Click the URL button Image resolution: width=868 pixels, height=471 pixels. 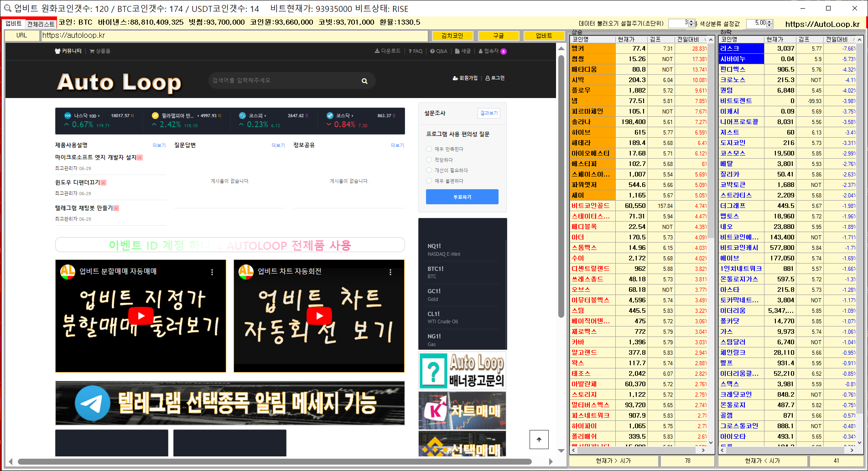(21, 36)
